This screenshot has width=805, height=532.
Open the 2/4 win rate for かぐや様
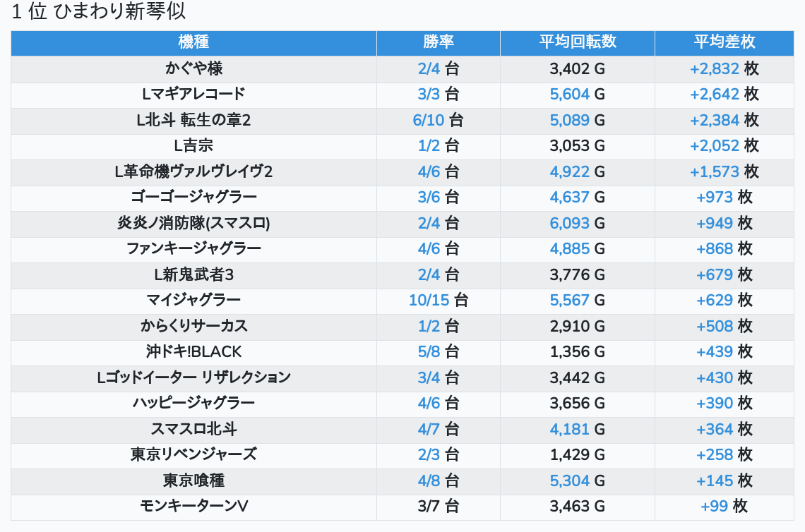(429, 68)
